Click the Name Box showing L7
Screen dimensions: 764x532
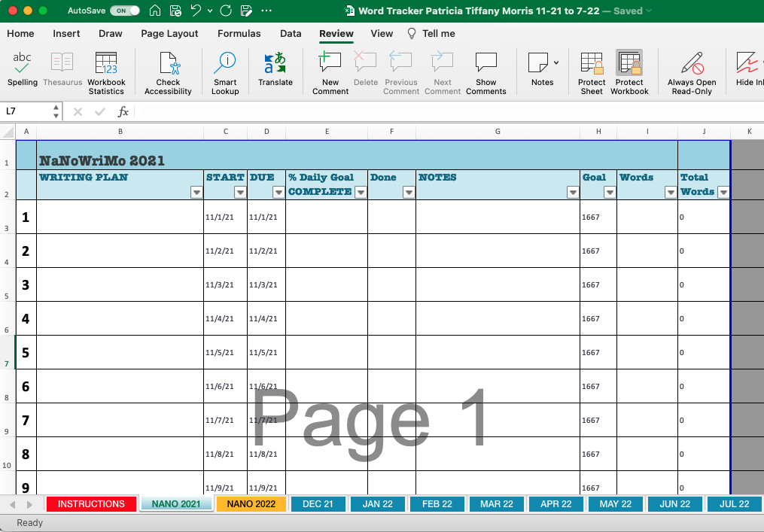(x=27, y=111)
